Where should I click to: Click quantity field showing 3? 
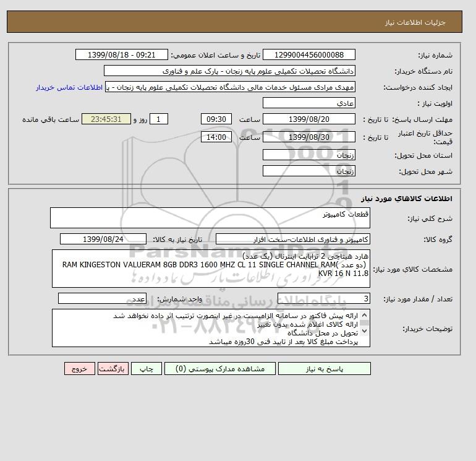[323, 298]
